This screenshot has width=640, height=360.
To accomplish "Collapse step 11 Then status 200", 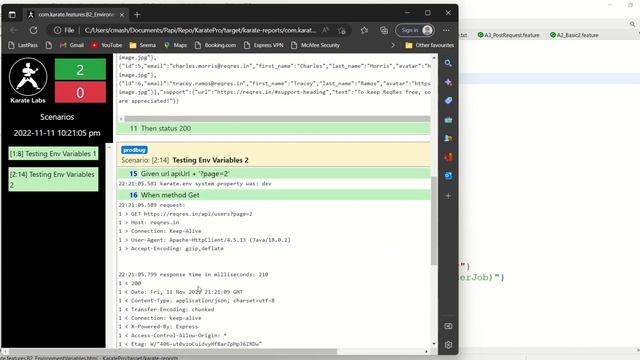I will 273,128.
